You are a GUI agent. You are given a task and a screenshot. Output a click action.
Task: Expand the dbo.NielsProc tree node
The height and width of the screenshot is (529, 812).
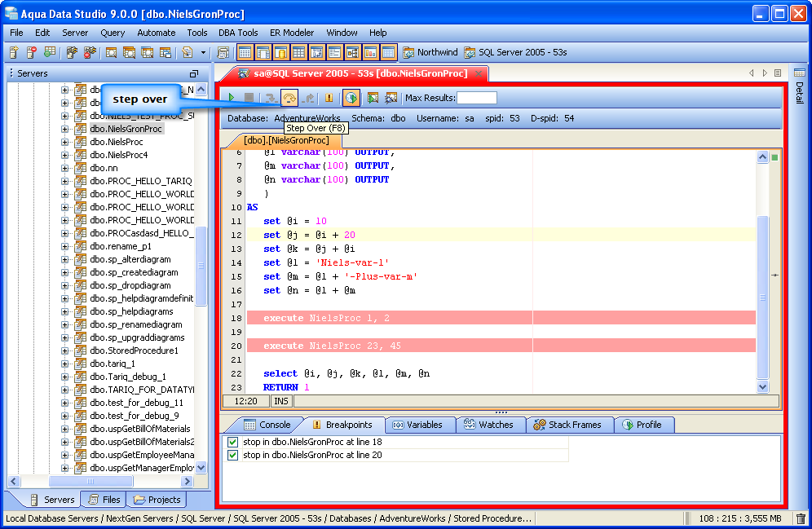(x=65, y=142)
